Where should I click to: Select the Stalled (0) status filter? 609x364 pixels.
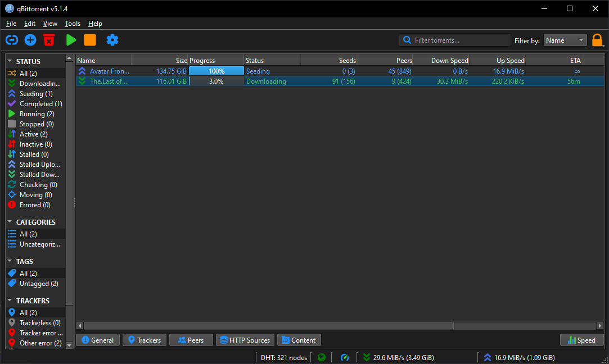tap(35, 154)
